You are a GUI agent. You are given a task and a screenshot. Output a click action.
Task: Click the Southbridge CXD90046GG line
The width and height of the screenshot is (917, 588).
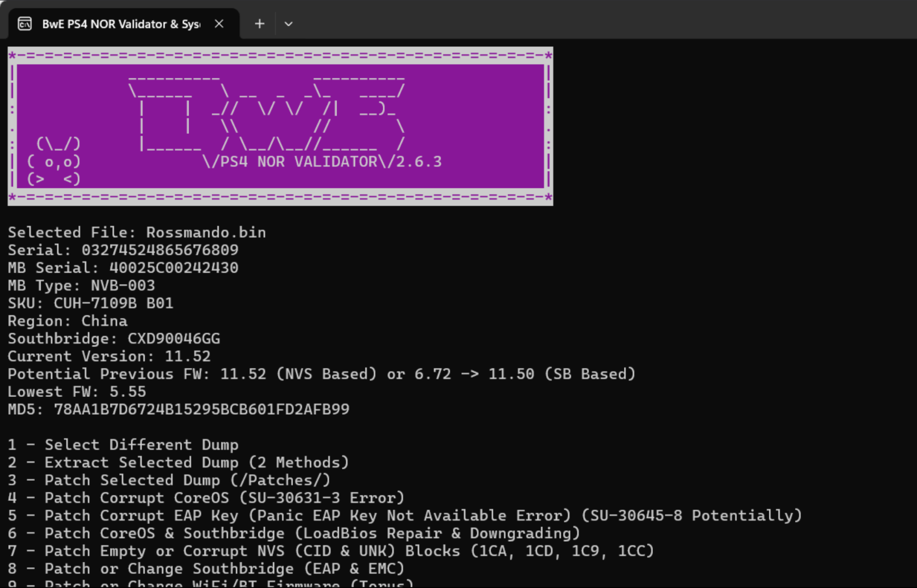(114, 339)
